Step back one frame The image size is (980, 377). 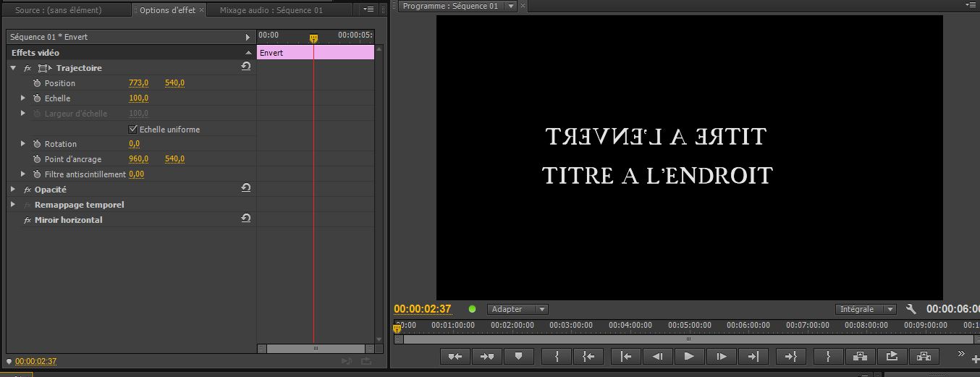[x=658, y=356]
